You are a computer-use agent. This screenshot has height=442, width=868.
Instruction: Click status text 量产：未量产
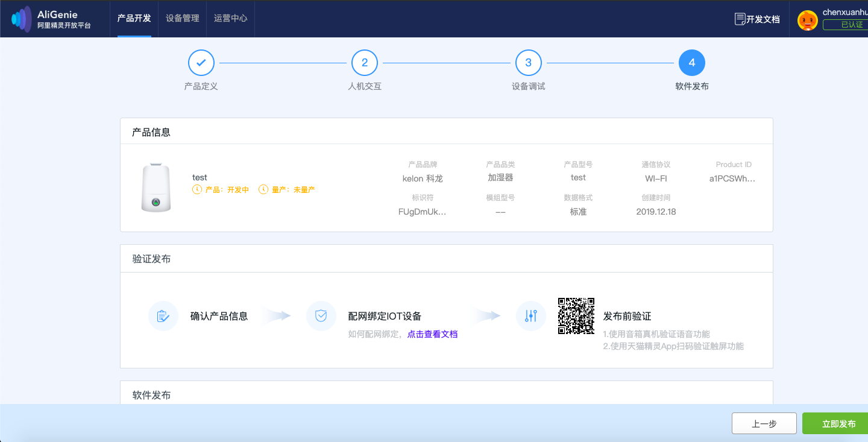point(294,189)
